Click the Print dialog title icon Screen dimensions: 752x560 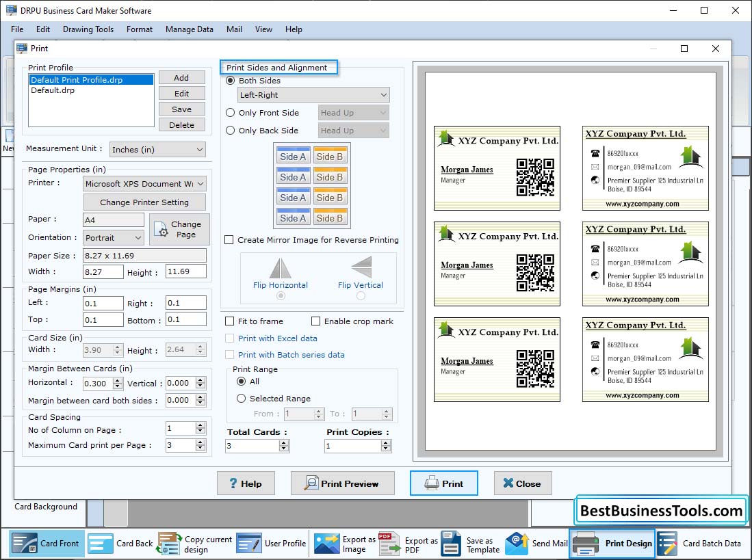pyautogui.click(x=22, y=49)
